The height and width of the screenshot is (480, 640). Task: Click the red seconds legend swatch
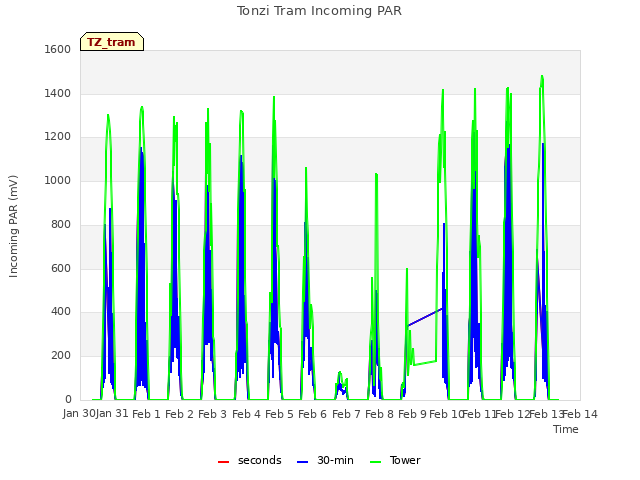[223, 462]
